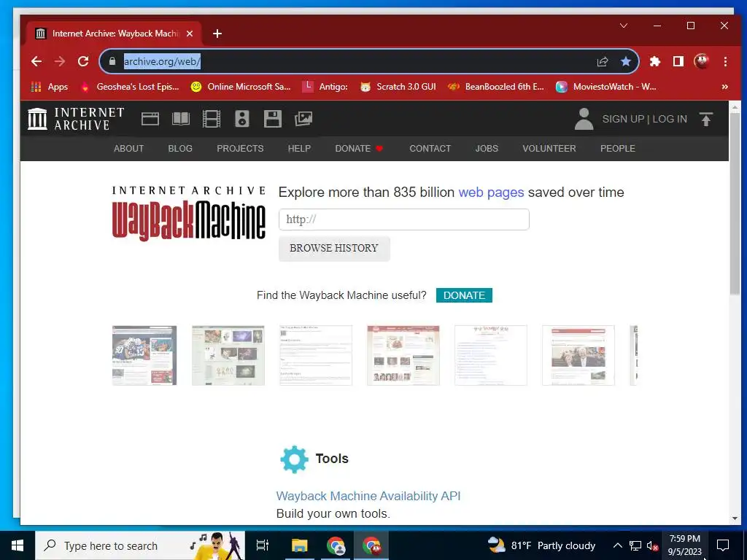Follow the 'web pages' link

coord(491,192)
